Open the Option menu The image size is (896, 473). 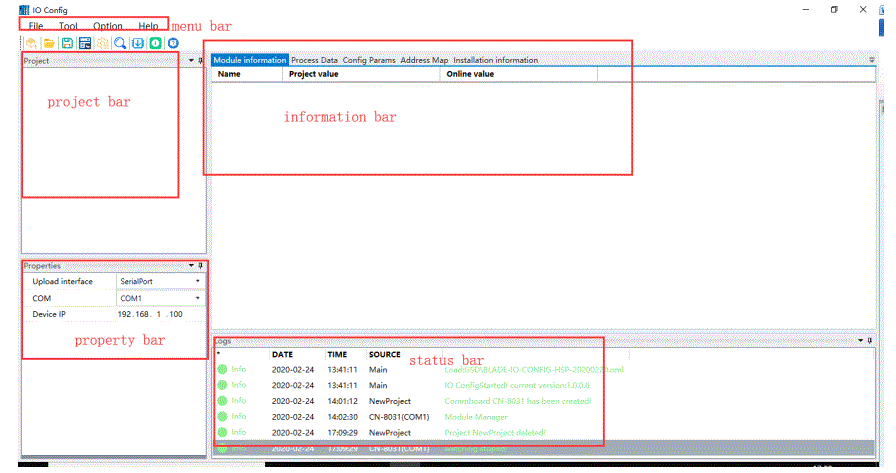click(x=107, y=26)
